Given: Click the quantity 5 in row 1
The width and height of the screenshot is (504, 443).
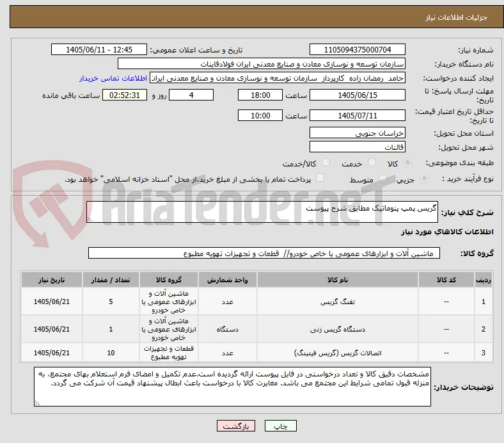Looking at the screenshot, I should pyautogui.click(x=111, y=302).
